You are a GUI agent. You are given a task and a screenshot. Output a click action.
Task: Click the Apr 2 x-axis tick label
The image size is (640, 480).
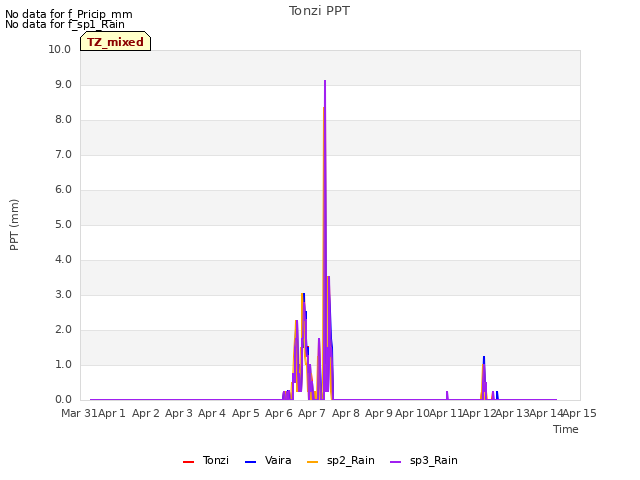pos(146,413)
